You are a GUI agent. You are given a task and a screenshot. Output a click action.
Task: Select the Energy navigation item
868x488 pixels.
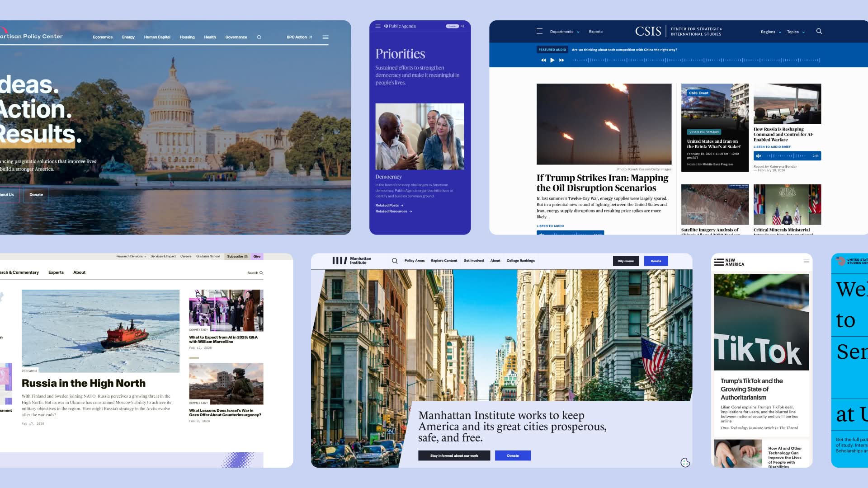click(128, 37)
